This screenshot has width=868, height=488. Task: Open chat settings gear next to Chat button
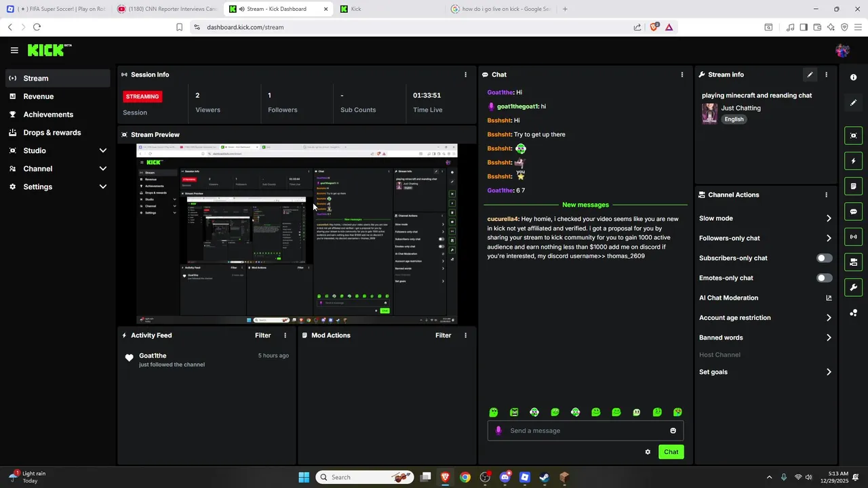tap(648, 452)
